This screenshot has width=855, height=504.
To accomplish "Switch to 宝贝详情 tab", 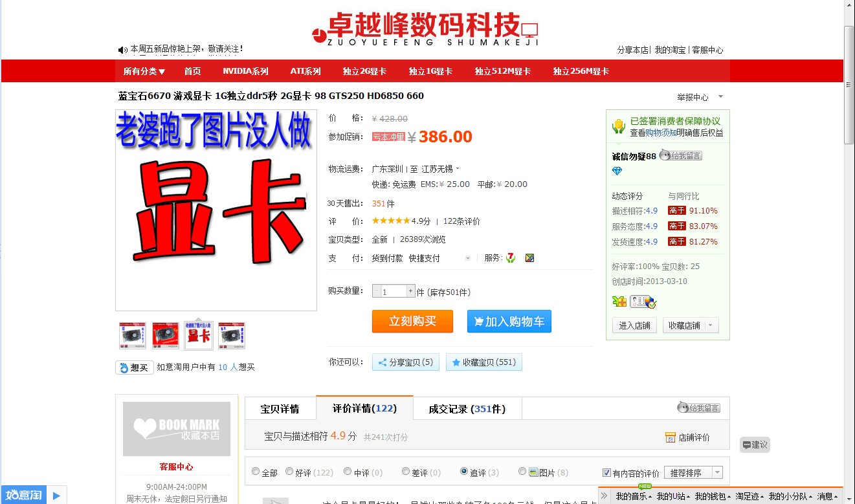I will [280, 409].
